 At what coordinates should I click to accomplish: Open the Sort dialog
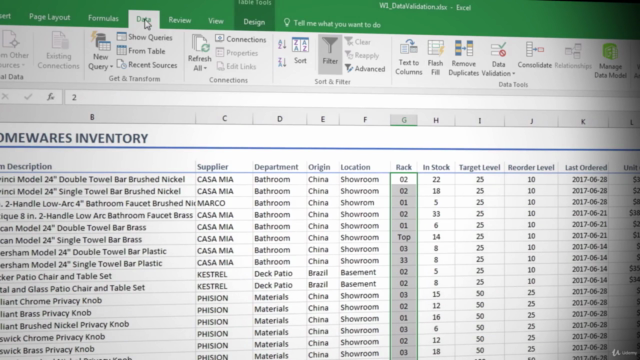point(300,51)
